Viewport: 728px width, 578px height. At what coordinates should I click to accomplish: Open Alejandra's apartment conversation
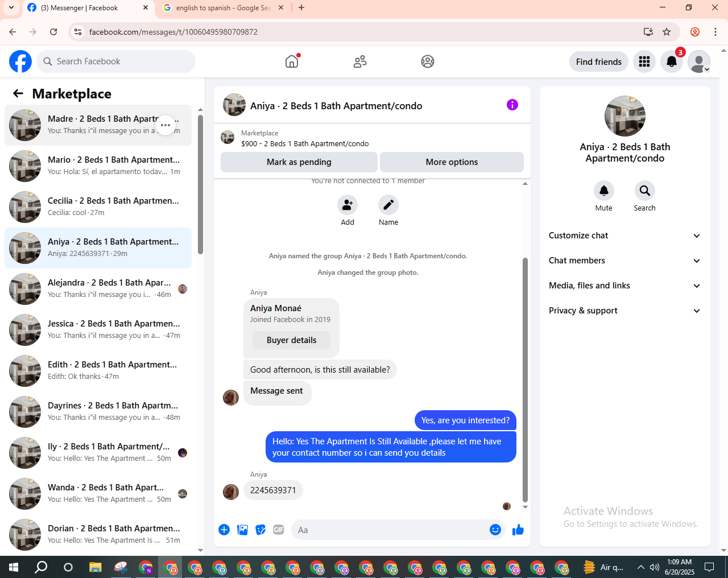[x=98, y=289]
